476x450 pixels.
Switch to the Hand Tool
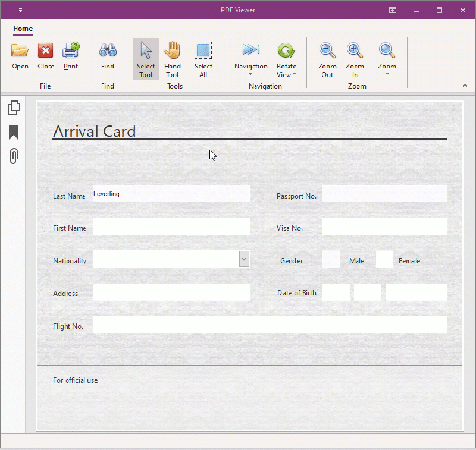173,56
